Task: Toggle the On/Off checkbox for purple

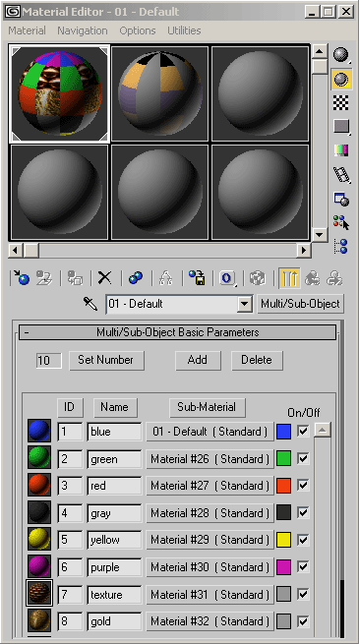Action: tap(303, 566)
